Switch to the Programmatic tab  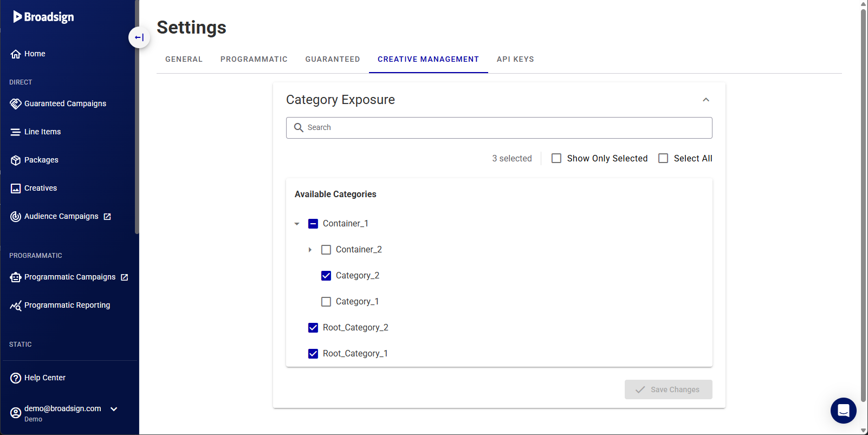coord(254,59)
